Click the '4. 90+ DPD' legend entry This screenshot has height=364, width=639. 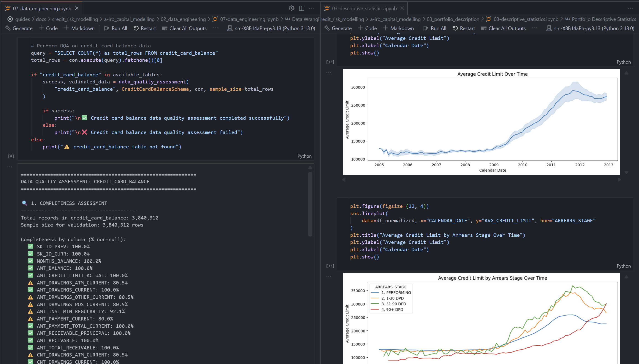(387, 310)
